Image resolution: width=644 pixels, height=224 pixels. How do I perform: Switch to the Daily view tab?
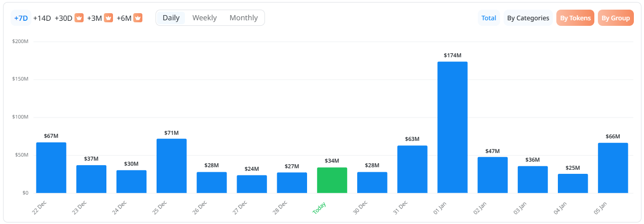tap(171, 18)
